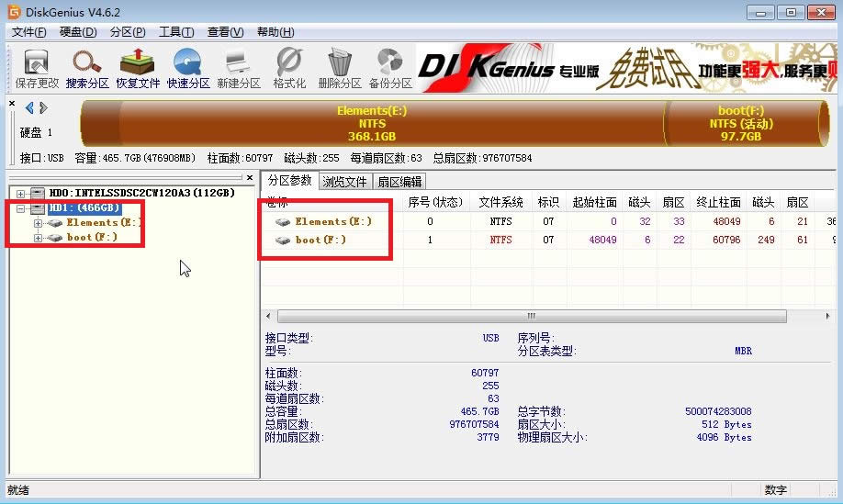This screenshot has height=504, width=843.
Task: Open the 恢复文件 (Recover files) tool
Action: pyautogui.click(x=138, y=67)
